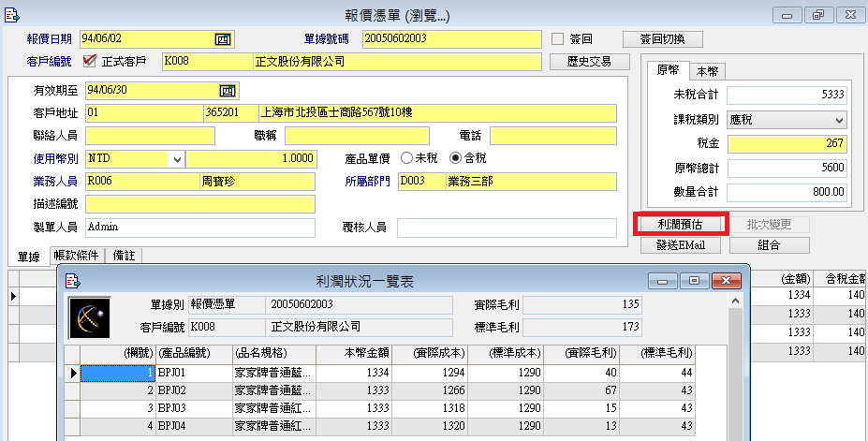Switch to the 本幣 tab
The height and width of the screenshot is (441, 868).
708,72
